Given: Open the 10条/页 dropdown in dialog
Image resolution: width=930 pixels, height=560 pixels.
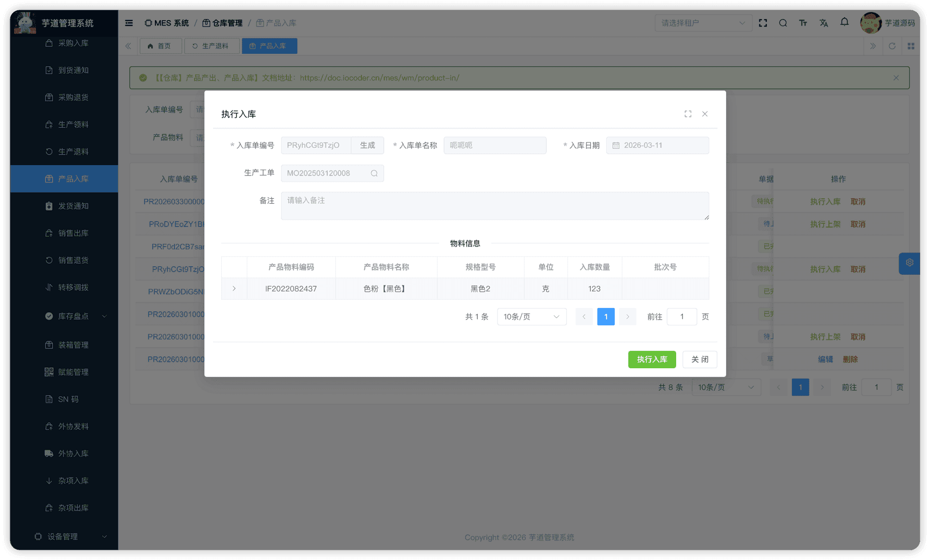Looking at the screenshot, I should pyautogui.click(x=531, y=317).
